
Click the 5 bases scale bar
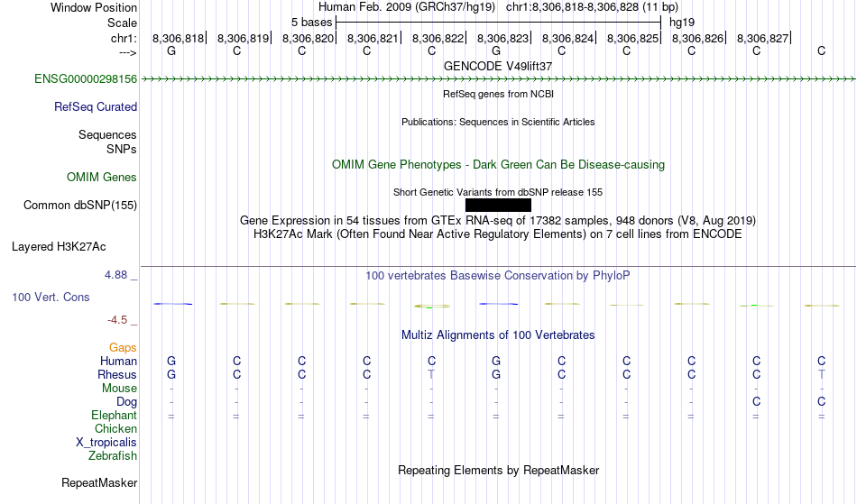[x=498, y=23]
